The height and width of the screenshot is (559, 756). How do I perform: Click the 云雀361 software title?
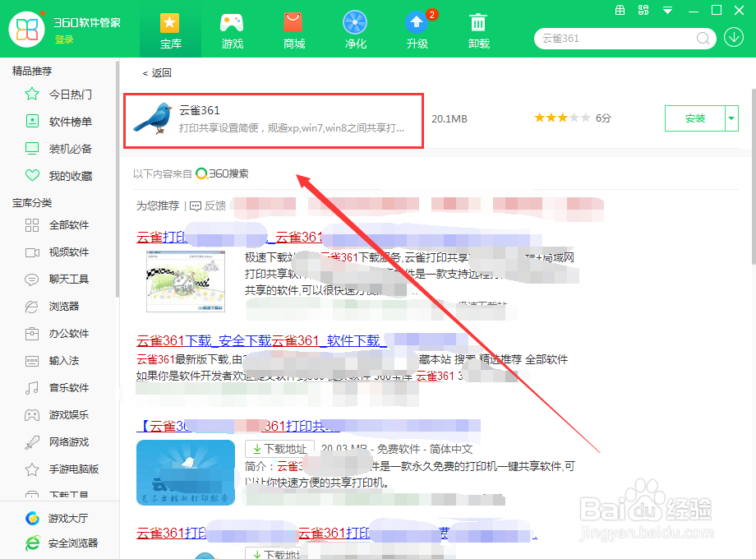pos(200,110)
